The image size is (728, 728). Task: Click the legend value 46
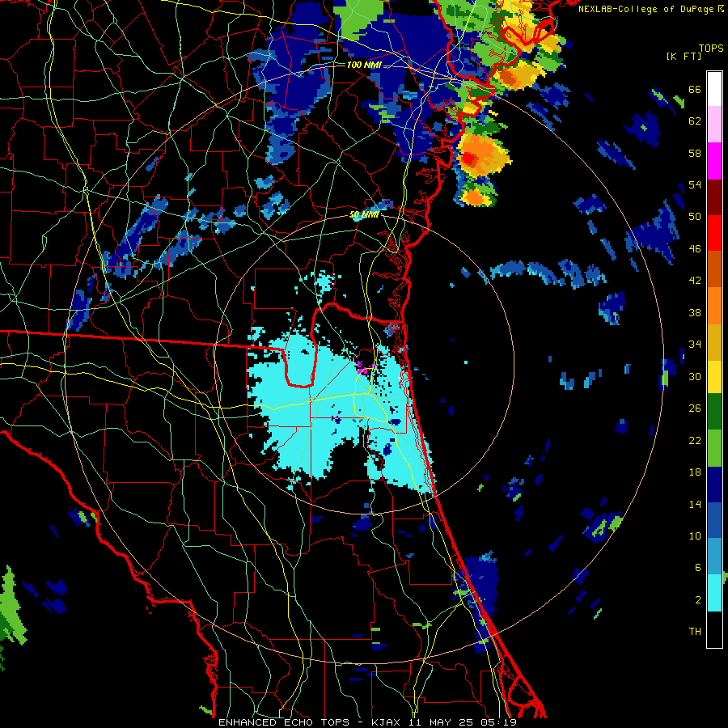coord(695,249)
